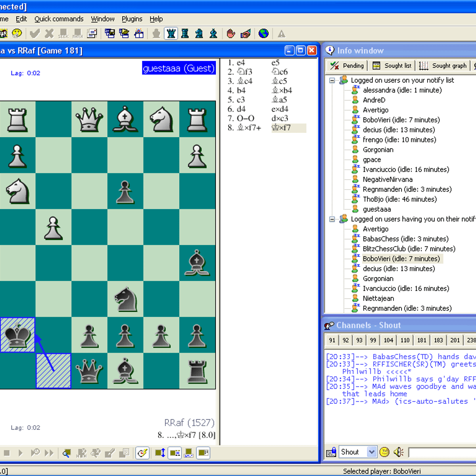Open the compose message toolbar icon
Image resolution: width=476 pixels, height=476 pixels.
(92, 34)
